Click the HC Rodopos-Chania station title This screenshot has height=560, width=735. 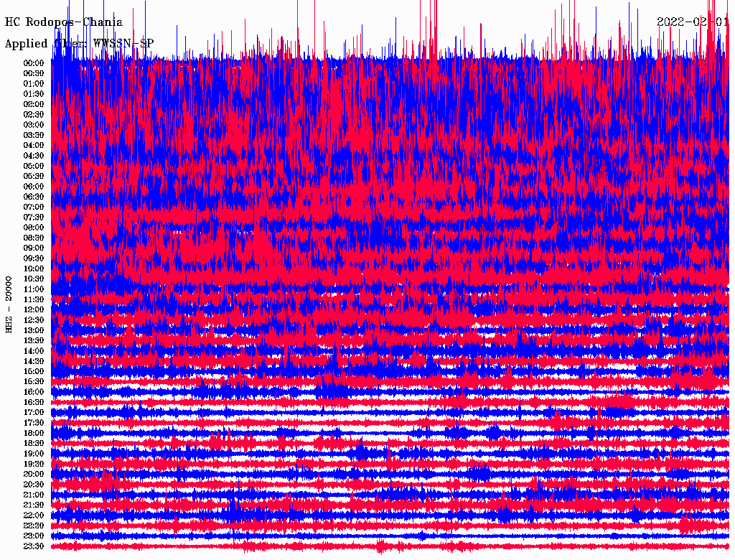coord(64,23)
